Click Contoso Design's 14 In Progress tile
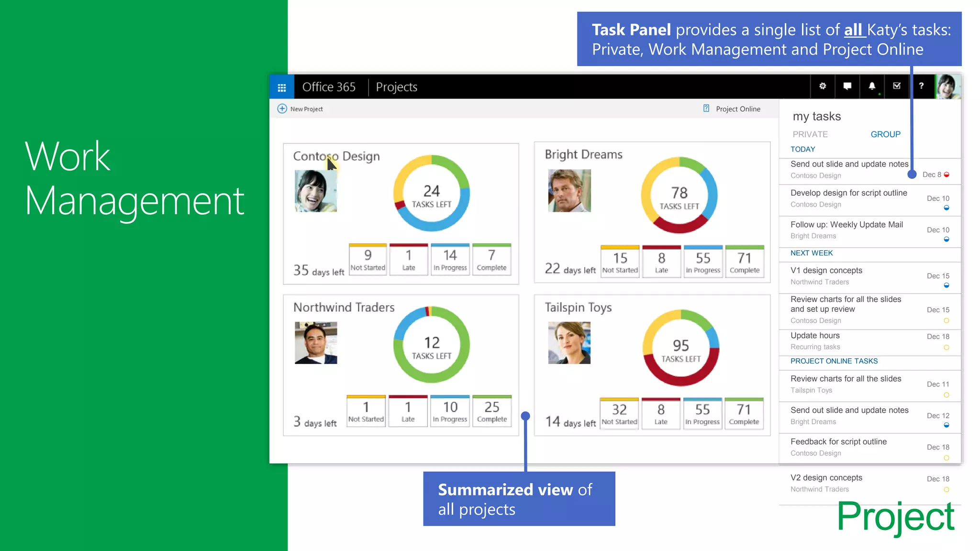The width and height of the screenshot is (980, 551). 450,260
